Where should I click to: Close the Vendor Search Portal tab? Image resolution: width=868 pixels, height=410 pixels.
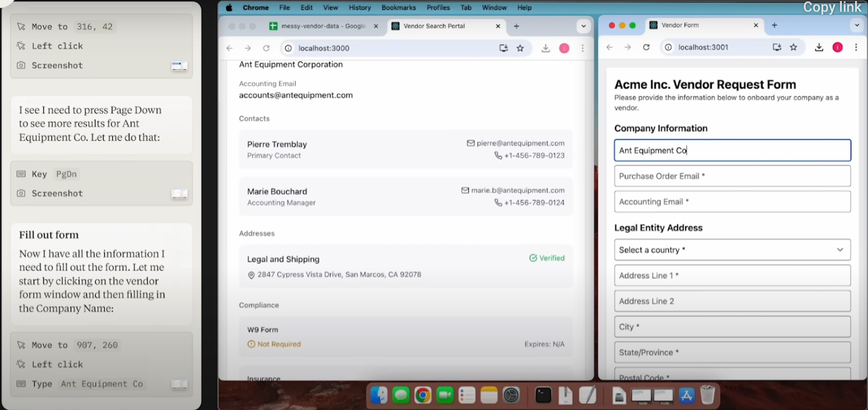coord(498,26)
